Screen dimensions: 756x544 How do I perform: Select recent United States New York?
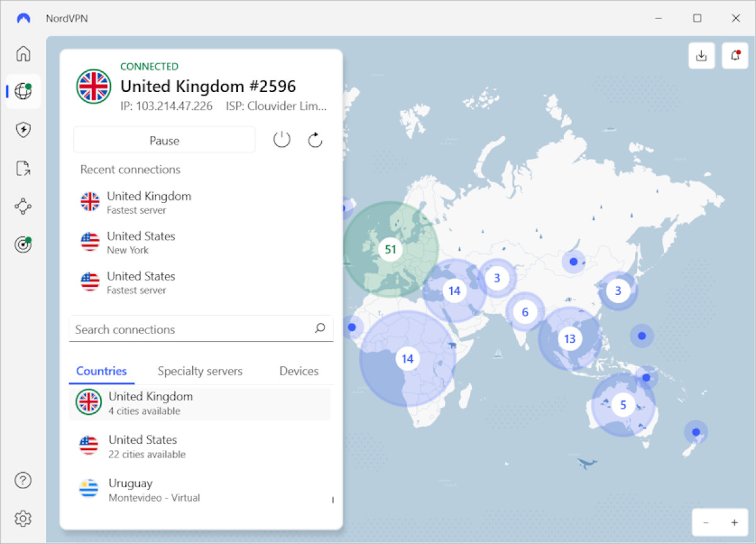pos(201,242)
